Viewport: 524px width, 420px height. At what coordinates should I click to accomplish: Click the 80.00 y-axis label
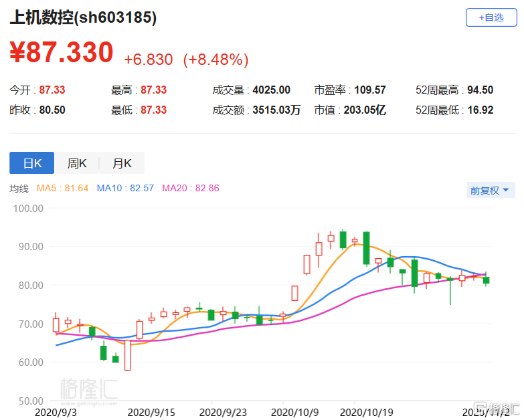[x=31, y=286]
